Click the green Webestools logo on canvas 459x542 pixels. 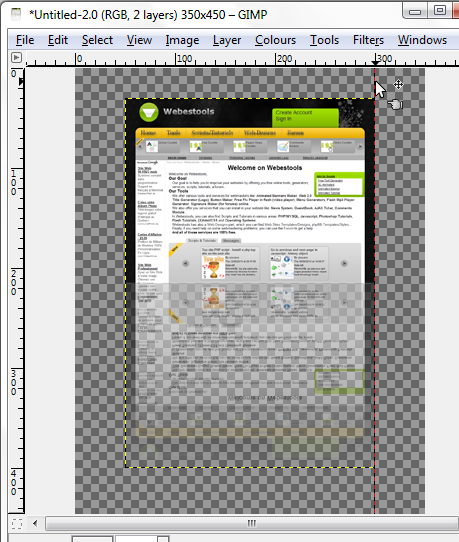[149, 112]
